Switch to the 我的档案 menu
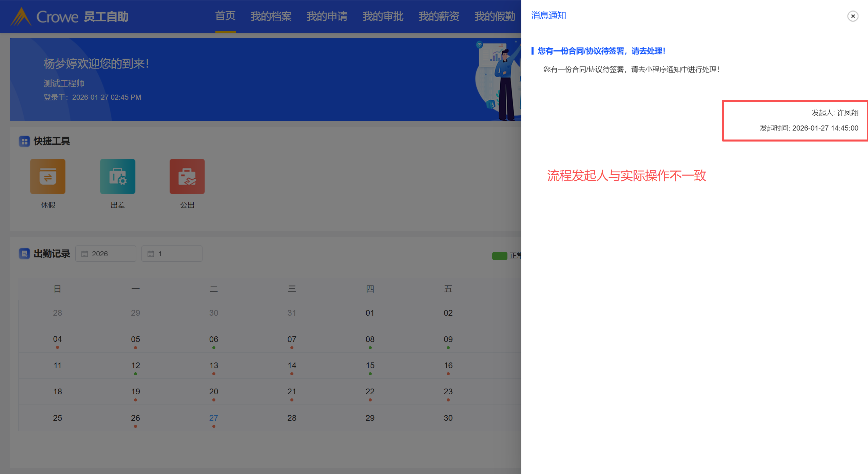Screen dimensions: 868x474 (271, 16)
